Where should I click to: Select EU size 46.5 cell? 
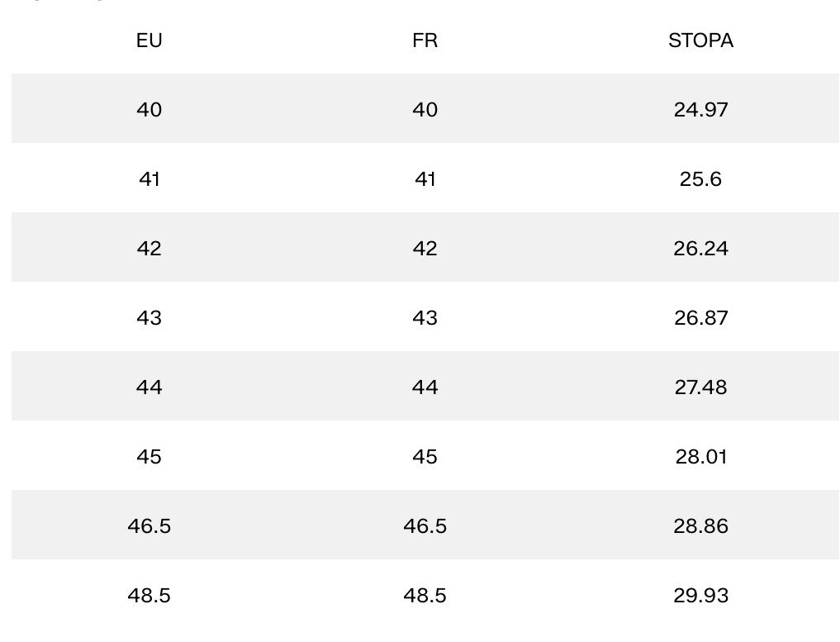pos(149,525)
